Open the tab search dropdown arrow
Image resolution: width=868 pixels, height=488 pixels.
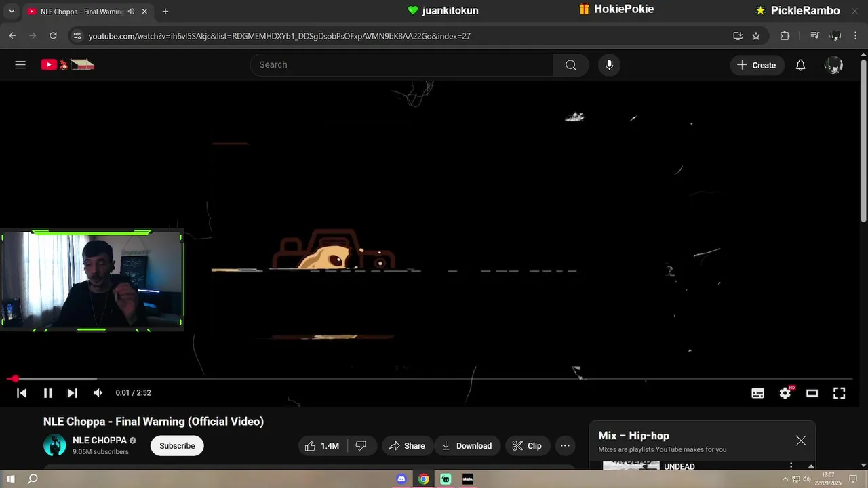(x=11, y=12)
